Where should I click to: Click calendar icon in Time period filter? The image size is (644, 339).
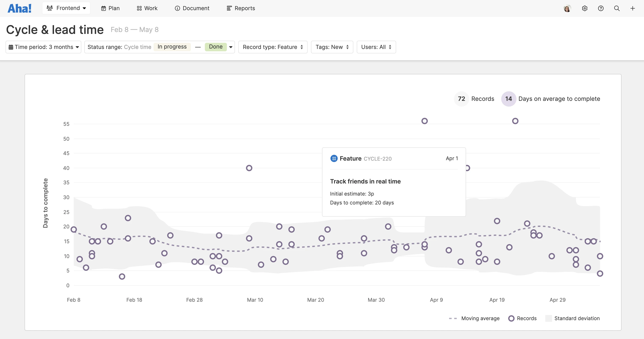pyautogui.click(x=11, y=47)
